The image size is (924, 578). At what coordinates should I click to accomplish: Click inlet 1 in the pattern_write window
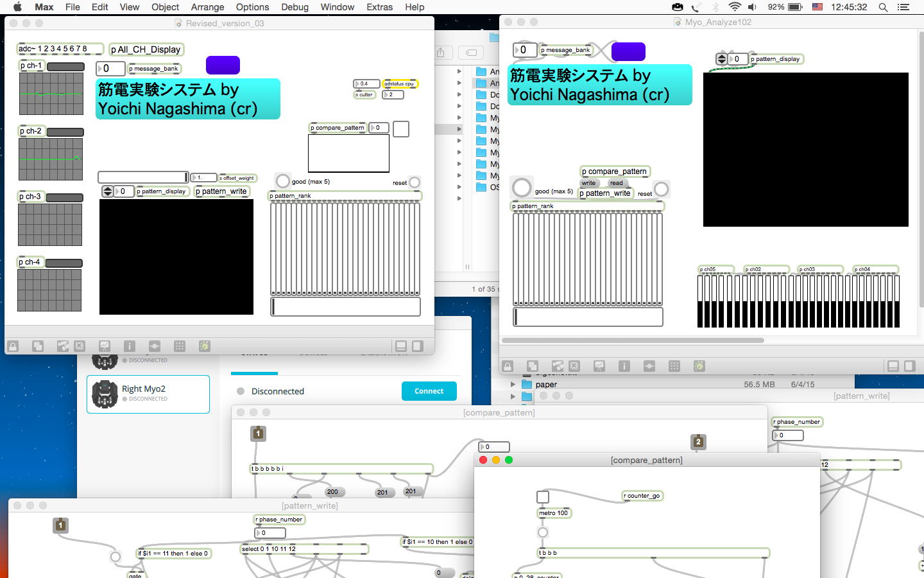[x=60, y=525]
